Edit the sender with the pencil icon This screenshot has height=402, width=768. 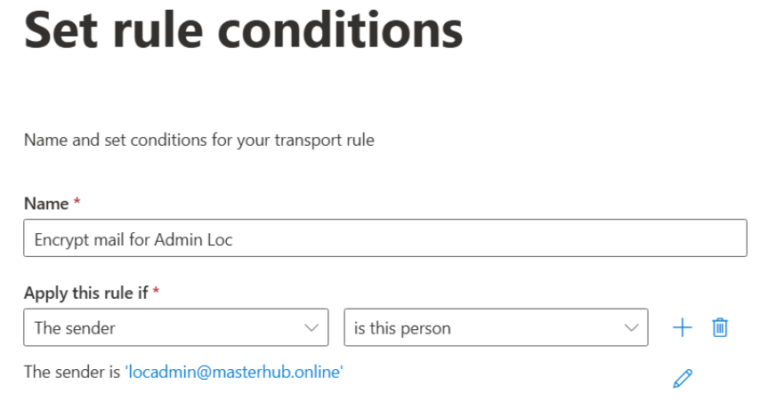coord(682,378)
